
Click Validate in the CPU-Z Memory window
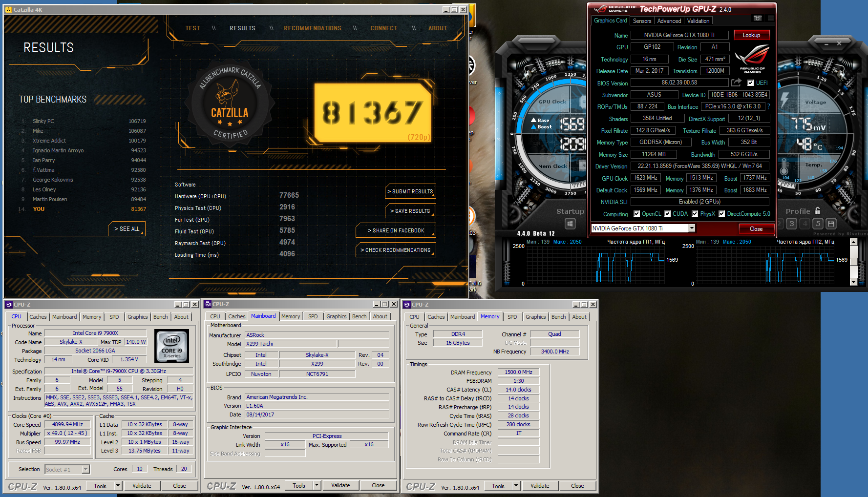pos(540,486)
